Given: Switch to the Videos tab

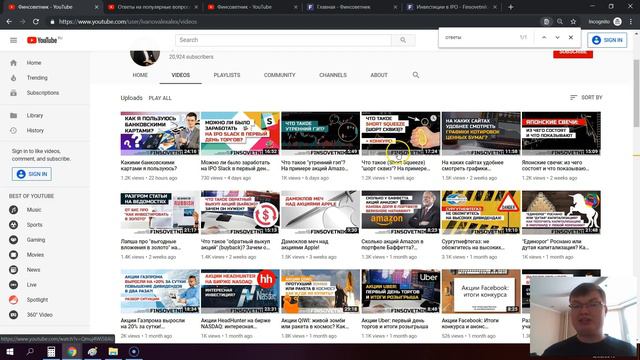Looking at the screenshot, I should point(180,75).
